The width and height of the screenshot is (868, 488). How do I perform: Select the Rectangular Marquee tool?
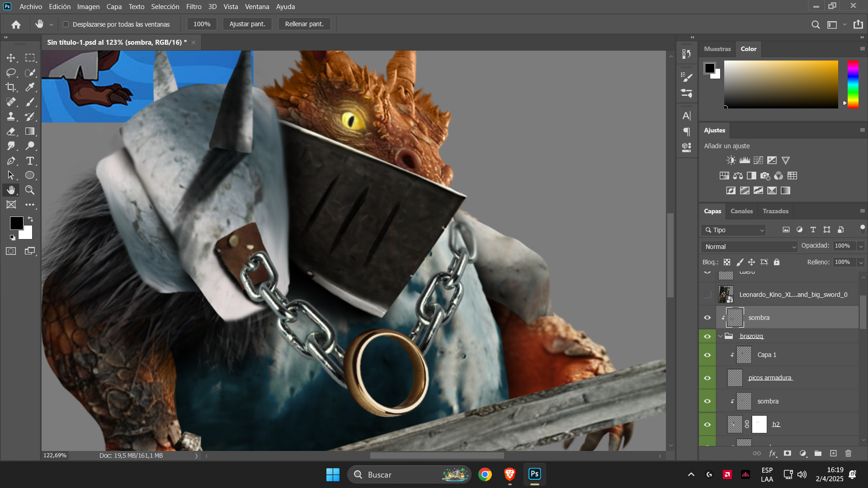tap(30, 58)
